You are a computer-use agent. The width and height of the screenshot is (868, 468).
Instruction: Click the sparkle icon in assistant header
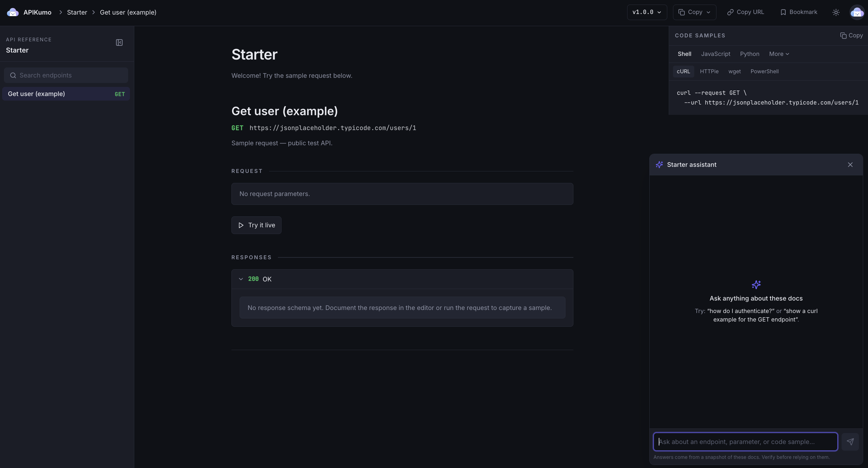(x=659, y=164)
